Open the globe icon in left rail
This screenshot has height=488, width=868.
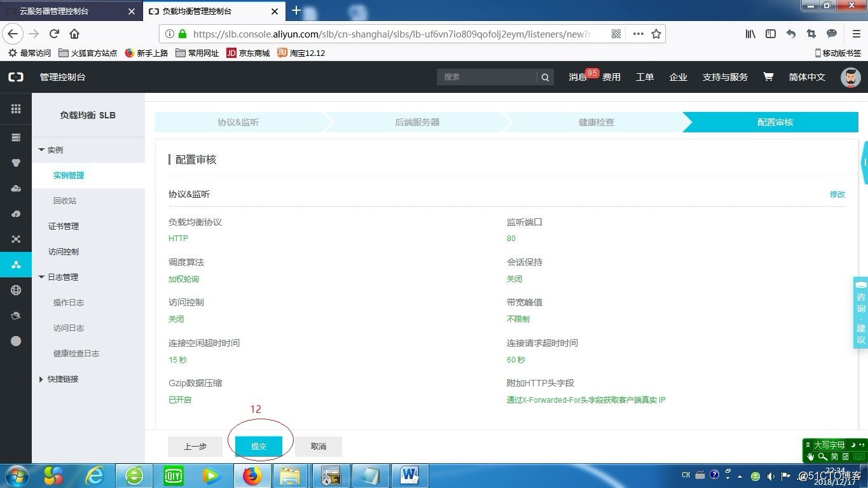pos(16,290)
